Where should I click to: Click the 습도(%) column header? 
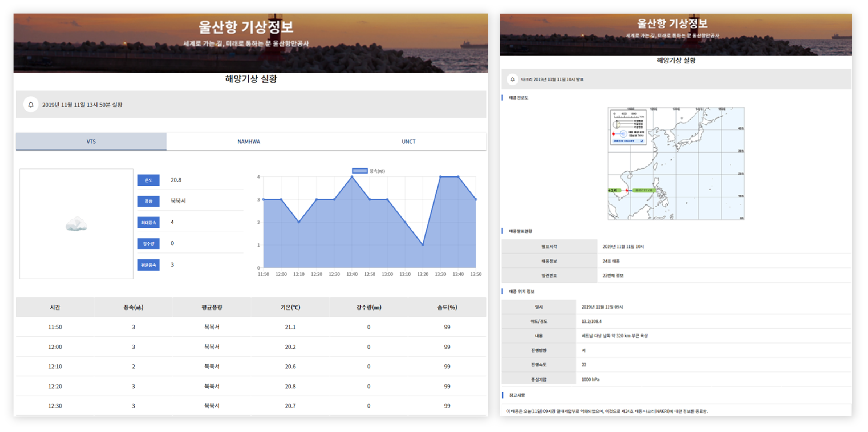click(x=447, y=307)
